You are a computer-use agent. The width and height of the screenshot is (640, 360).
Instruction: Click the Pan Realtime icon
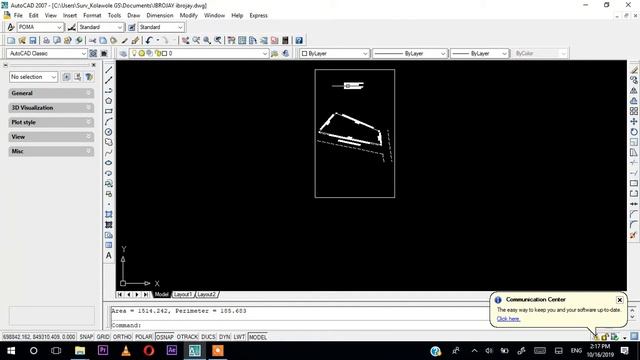coord(185,40)
